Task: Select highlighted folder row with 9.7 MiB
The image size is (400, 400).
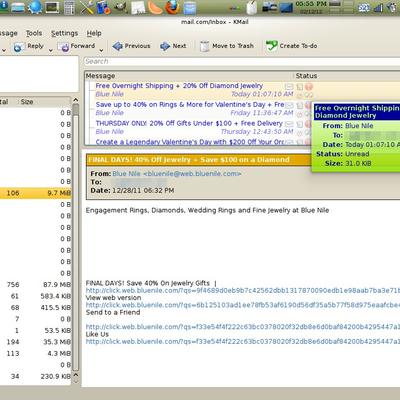Action: tap(35, 193)
